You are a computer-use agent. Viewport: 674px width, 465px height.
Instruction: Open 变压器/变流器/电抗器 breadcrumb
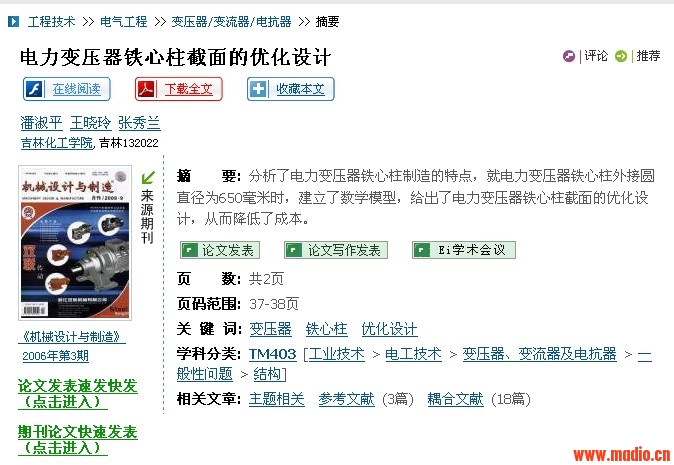231,21
